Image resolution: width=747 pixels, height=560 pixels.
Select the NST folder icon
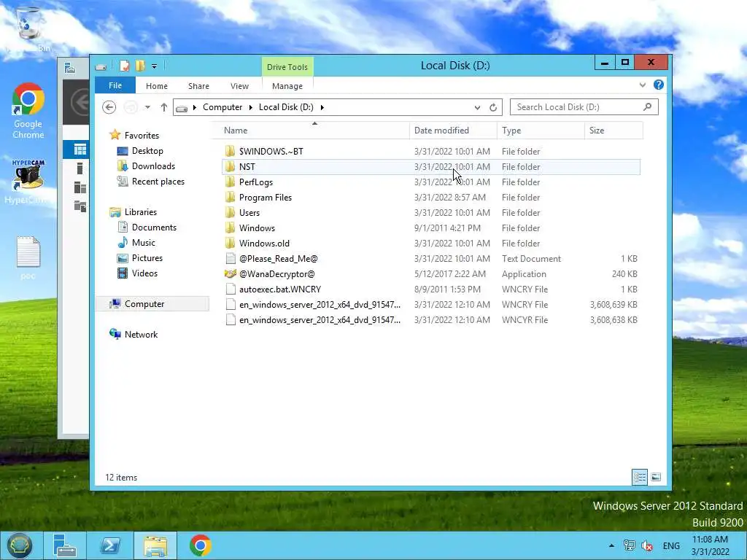pos(230,167)
